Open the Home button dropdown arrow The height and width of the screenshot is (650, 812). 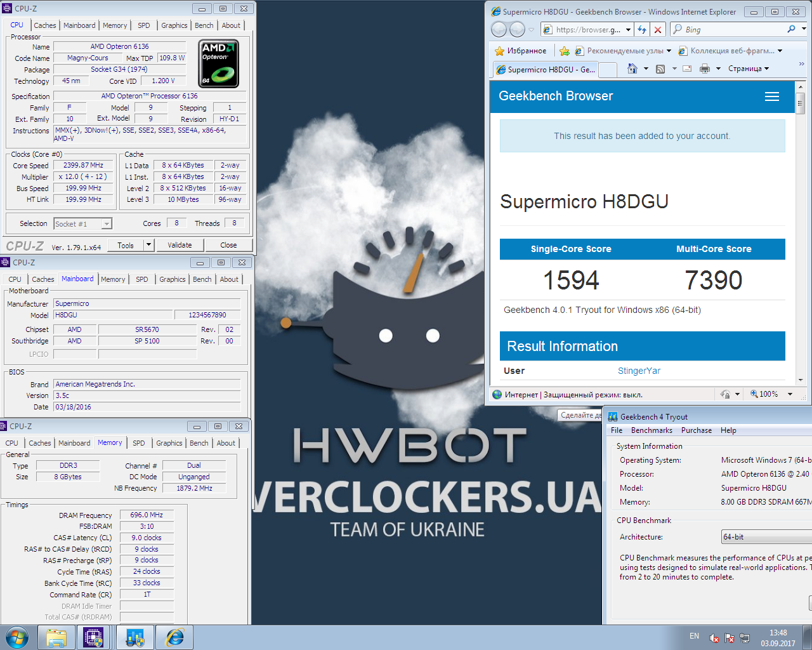(x=646, y=69)
